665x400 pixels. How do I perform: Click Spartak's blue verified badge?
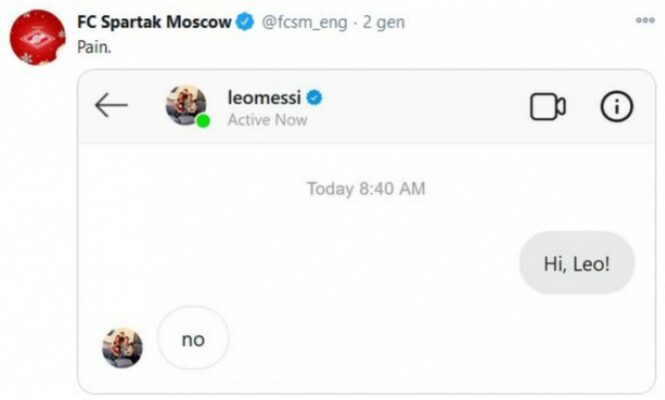[244, 23]
